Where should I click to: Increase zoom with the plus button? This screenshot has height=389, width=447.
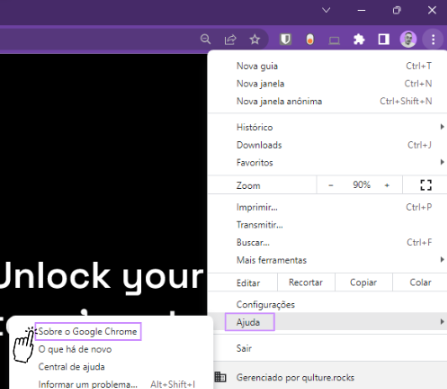(x=387, y=185)
